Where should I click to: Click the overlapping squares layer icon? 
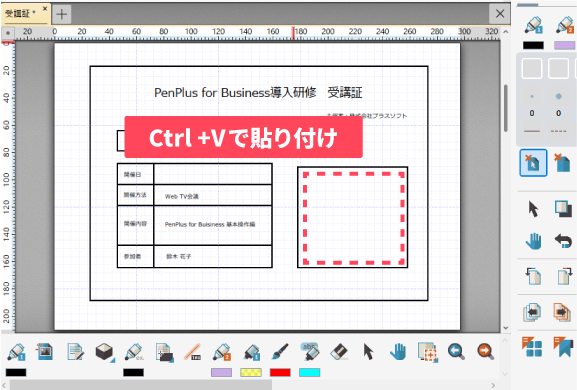tap(563, 209)
